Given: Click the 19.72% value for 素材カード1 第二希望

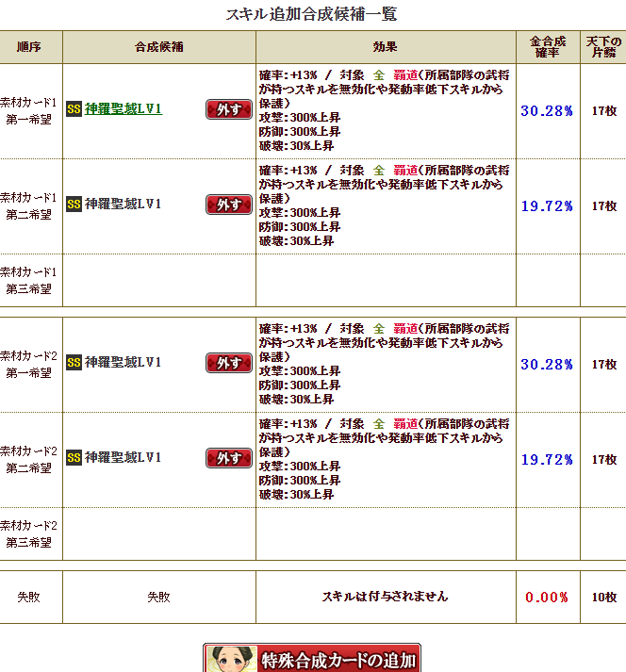Looking at the screenshot, I should pos(547,206).
